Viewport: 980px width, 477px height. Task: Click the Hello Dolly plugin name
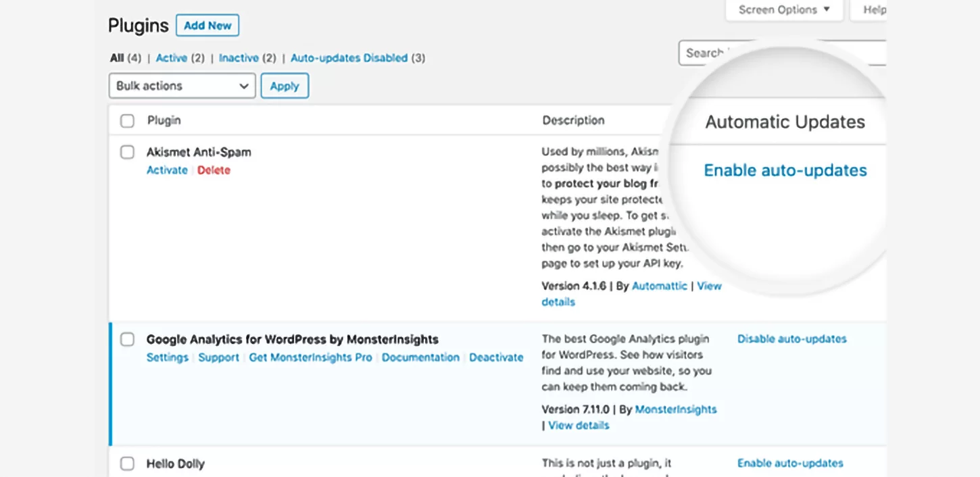(x=176, y=464)
